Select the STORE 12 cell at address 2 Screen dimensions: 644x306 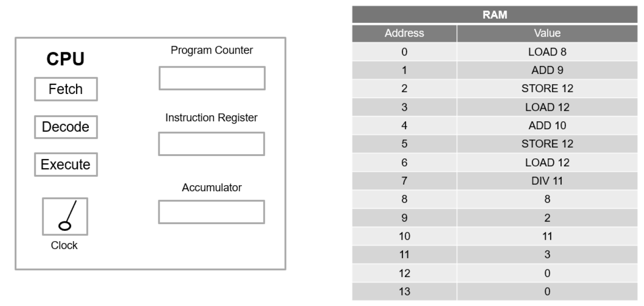click(x=547, y=88)
